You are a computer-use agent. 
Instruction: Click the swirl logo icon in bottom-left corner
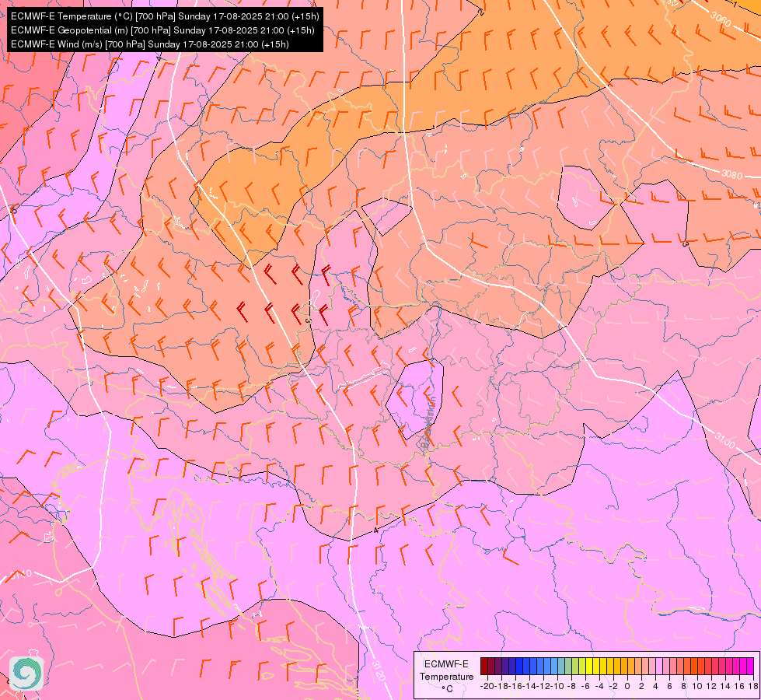(x=26, y=673)
